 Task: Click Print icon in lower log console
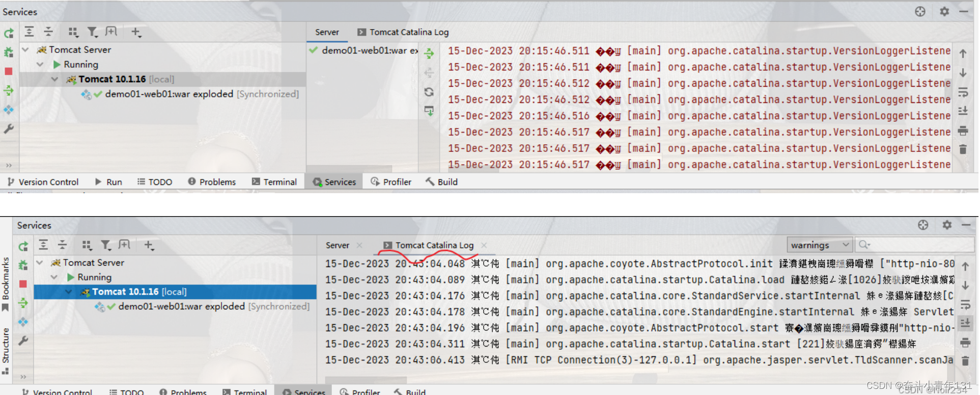965,343
